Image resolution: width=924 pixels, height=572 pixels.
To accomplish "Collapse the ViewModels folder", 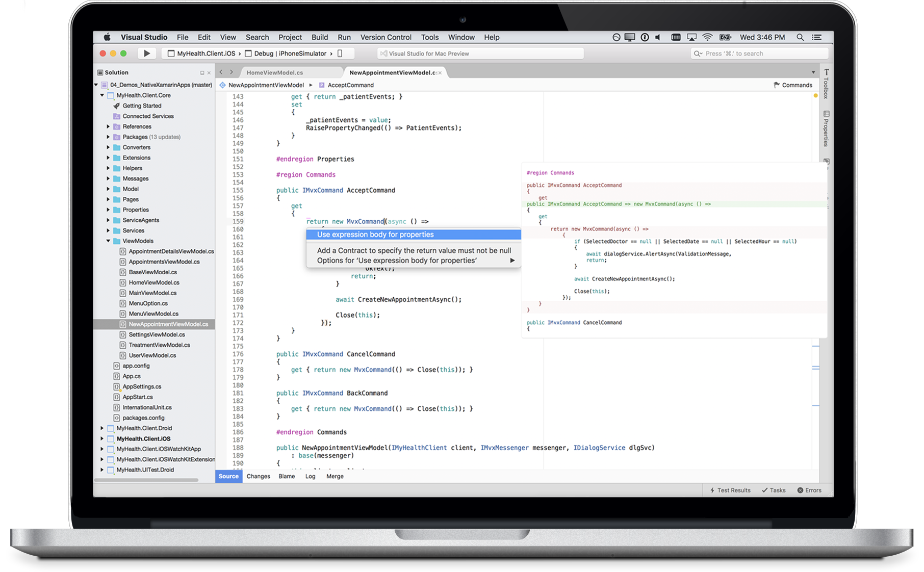I will pos(108,241).
